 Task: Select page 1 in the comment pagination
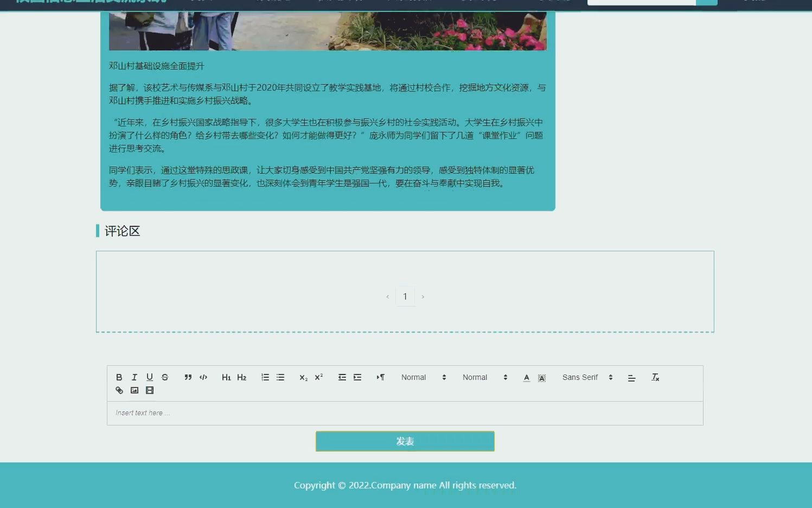(x=406, y=296)
